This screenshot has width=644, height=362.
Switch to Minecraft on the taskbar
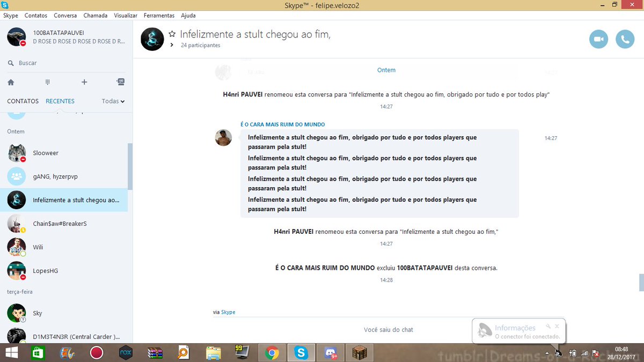[359, 353]
